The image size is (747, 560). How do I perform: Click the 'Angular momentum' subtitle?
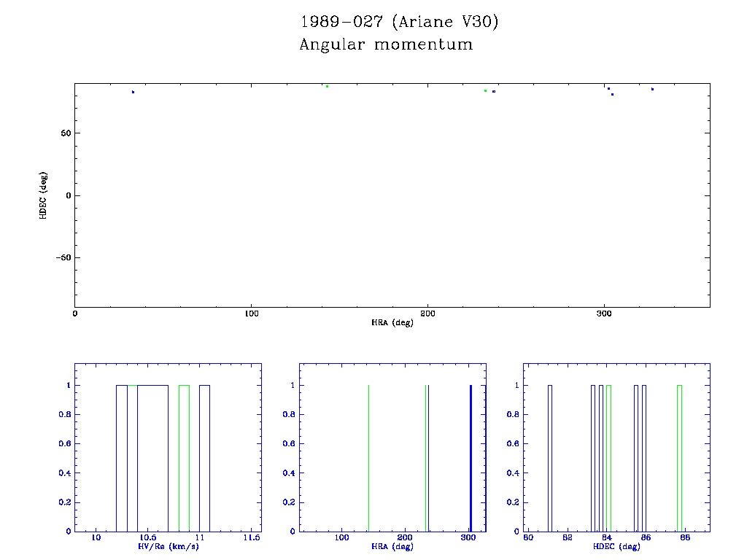tap(386, 45)
